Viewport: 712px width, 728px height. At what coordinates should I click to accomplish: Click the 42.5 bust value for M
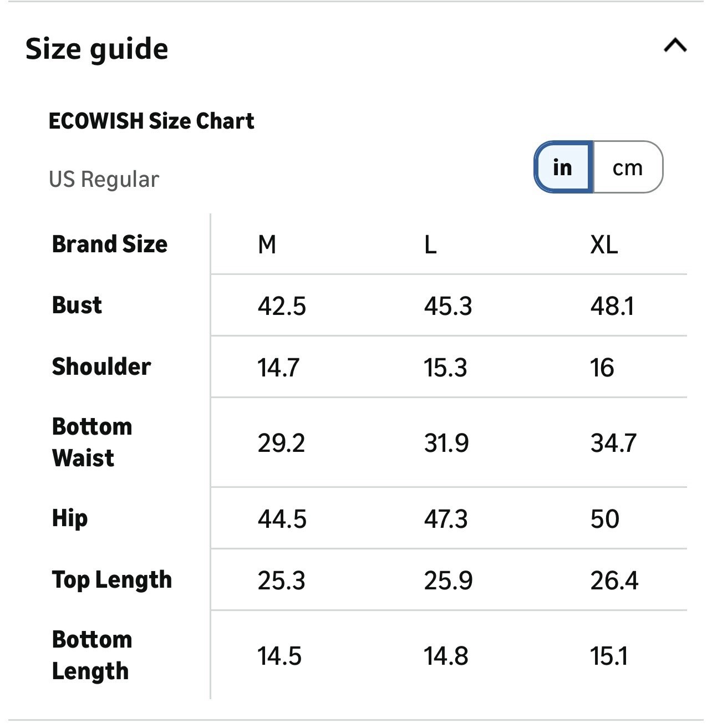(282, 306)
